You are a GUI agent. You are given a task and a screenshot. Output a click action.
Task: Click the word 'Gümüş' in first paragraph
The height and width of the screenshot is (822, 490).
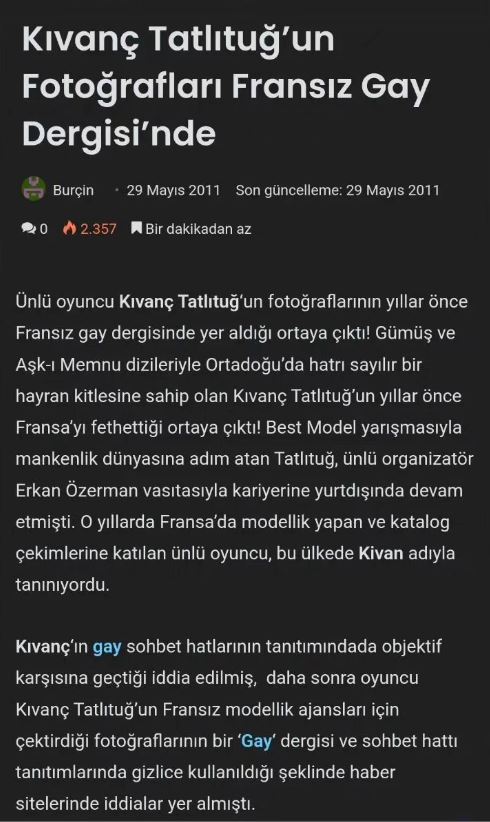click(x=405, y=333)
